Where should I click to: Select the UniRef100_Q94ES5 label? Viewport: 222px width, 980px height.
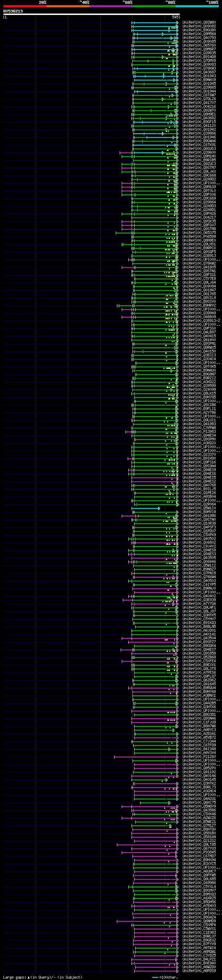point(199,477)
